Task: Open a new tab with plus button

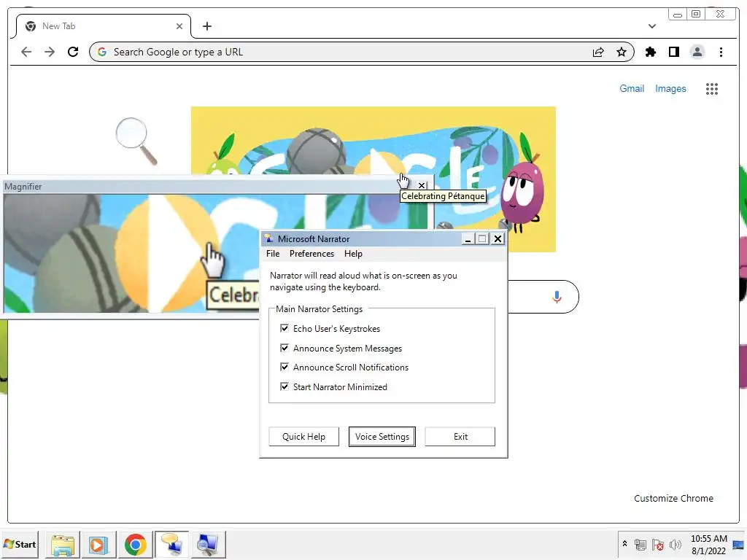Action: (206, 26)
